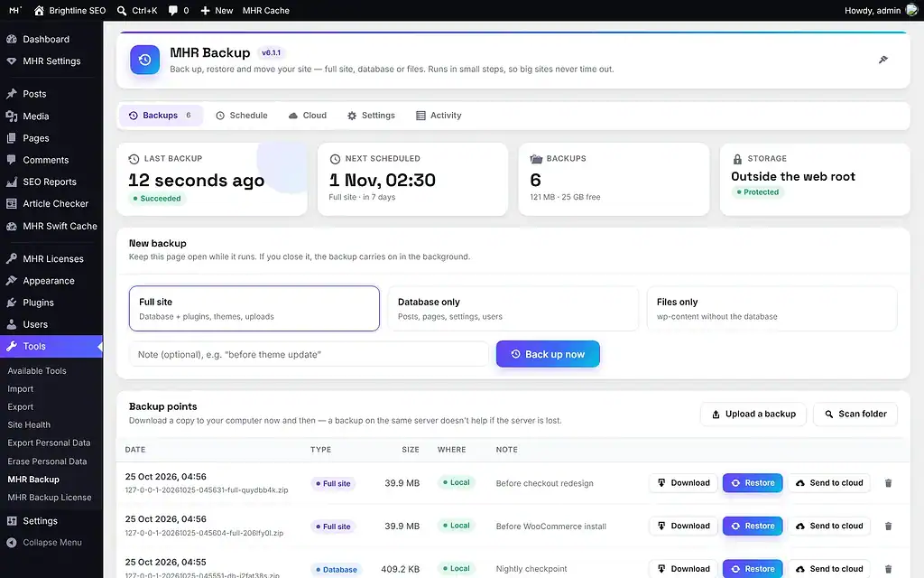Open Comments in sidebar
The height and width of the screenshot is (578, 924).
click(x=51, y=160)
